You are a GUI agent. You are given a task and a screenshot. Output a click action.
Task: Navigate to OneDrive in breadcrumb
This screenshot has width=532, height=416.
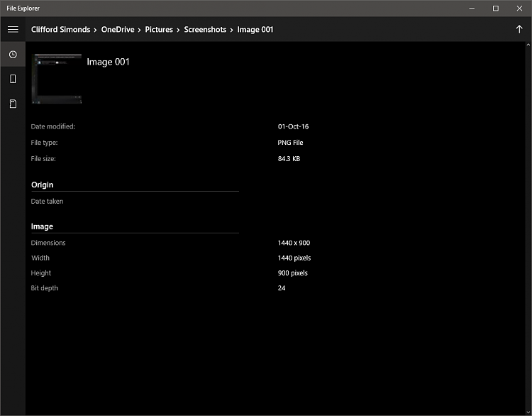(x=118, y=30)
